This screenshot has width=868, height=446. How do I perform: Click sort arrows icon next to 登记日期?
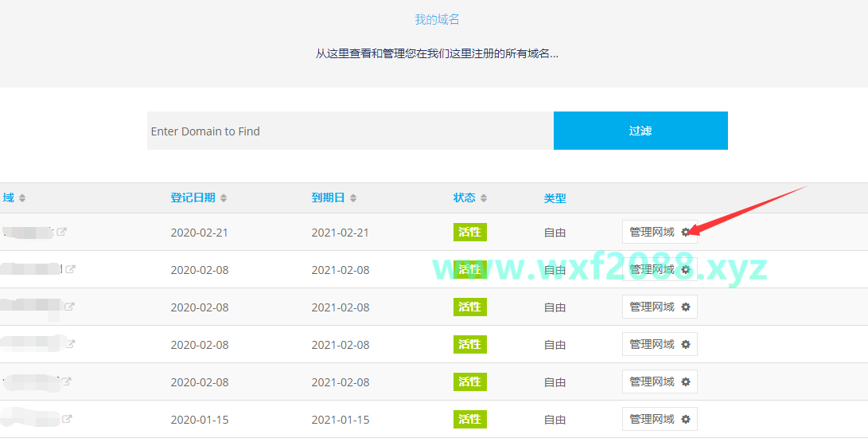coord(224,198)
